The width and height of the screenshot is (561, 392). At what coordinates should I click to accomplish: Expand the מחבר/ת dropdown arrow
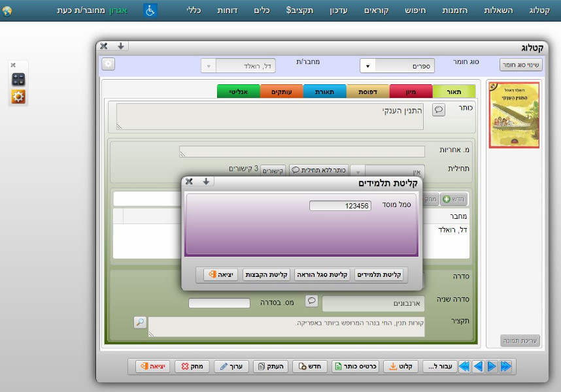click(208, 66)
